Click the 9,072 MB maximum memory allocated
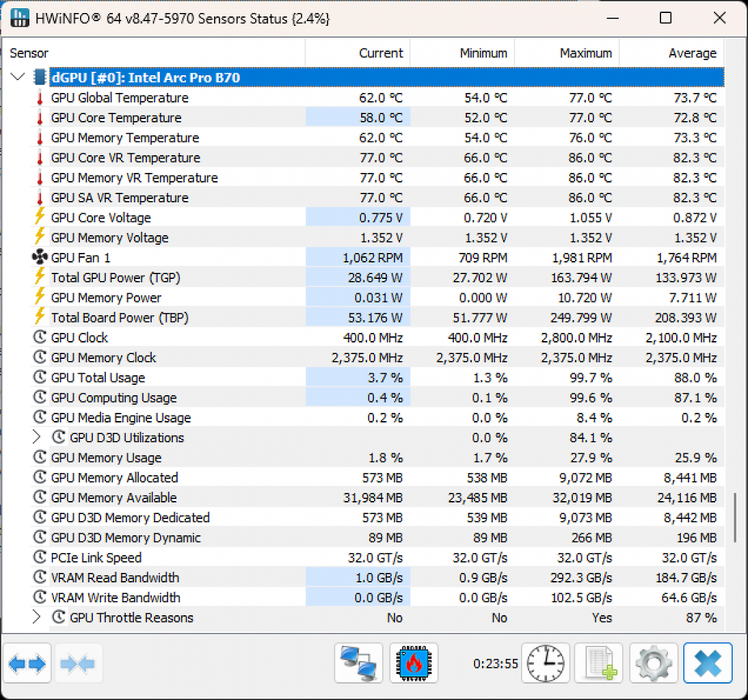 [586, 478]
